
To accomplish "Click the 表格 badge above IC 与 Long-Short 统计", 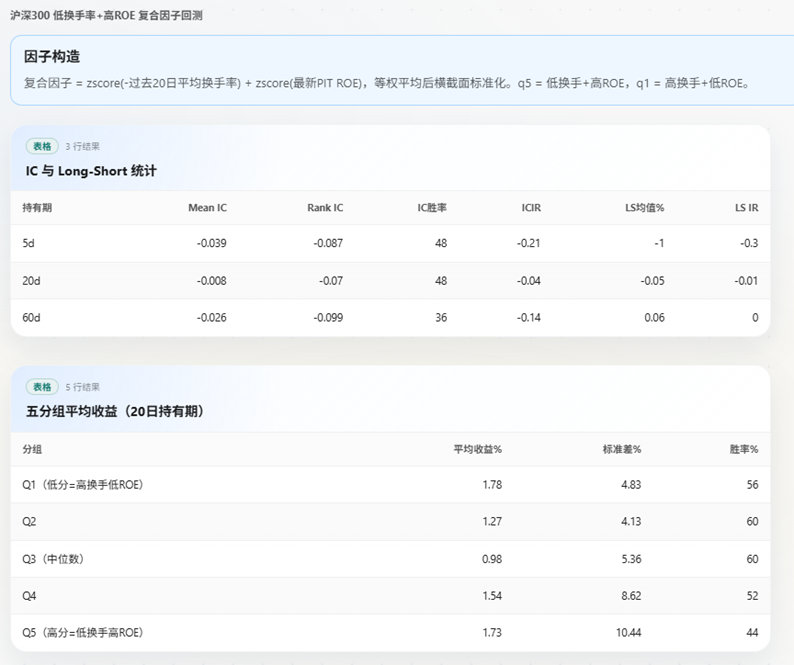I will (42, 146).
